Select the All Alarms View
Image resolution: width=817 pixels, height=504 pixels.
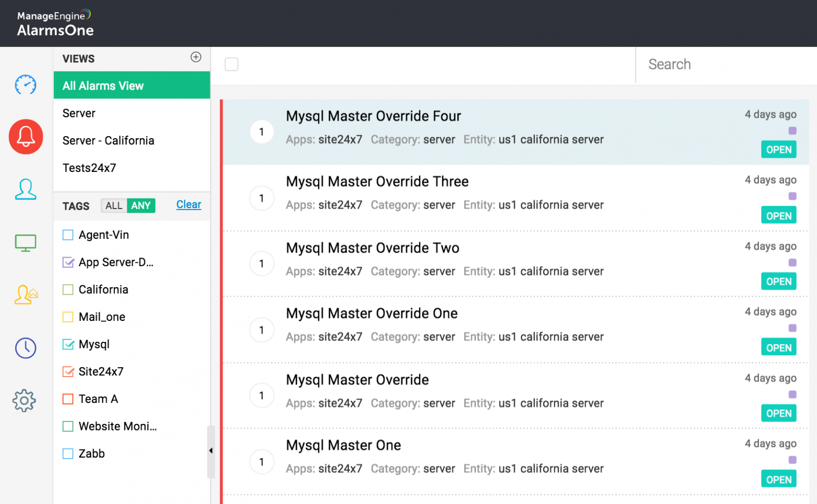coord(132,85)
